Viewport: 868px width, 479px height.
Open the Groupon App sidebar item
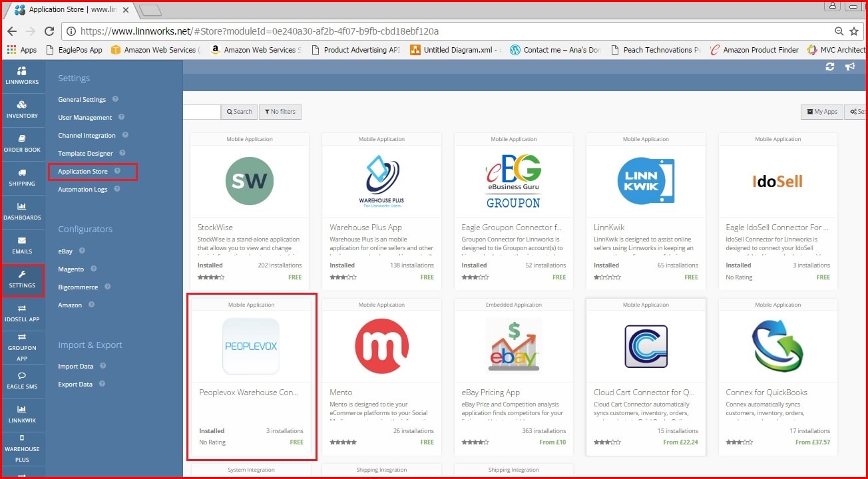point(22,347)
